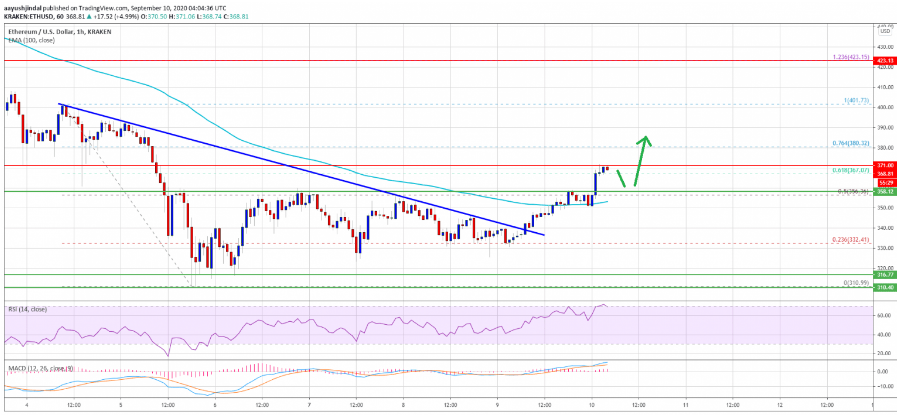Click the -10.00 MACD axis value
This screenshot has width=897, height=415.
pos(885,386)
